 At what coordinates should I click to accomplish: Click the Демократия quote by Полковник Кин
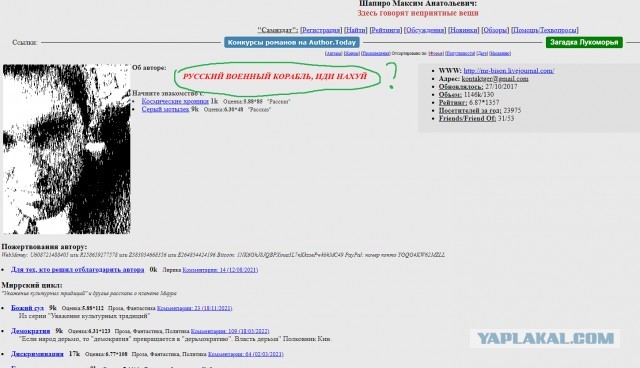point(175,339)
